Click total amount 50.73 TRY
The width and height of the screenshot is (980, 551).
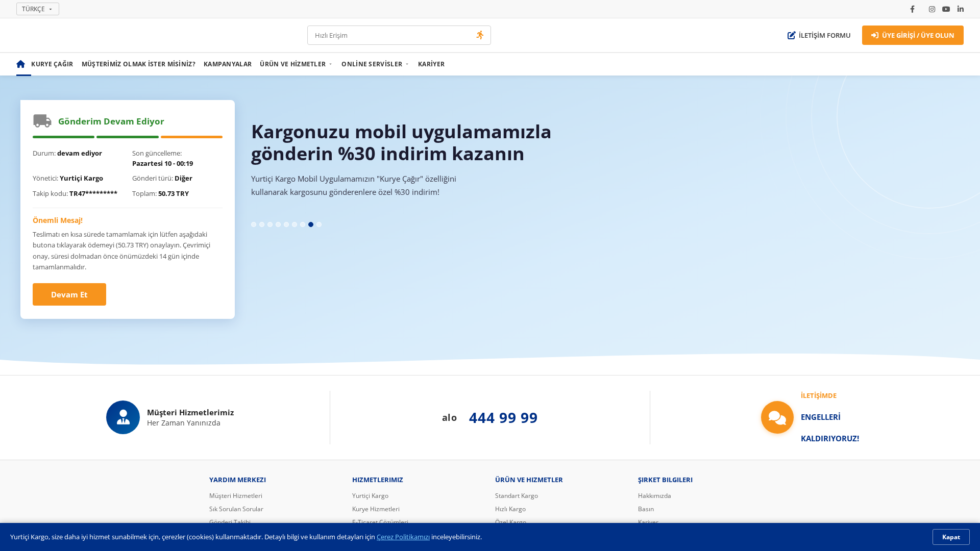[x=174, y=193]
